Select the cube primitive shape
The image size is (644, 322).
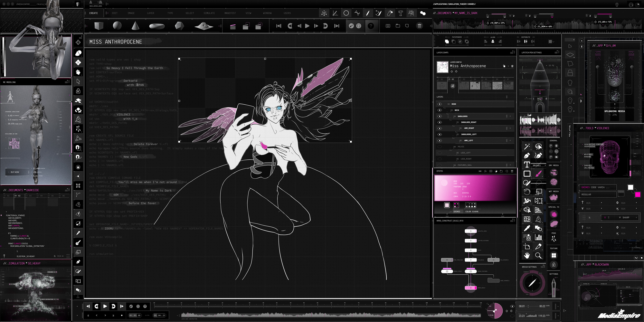click(99, 26)
